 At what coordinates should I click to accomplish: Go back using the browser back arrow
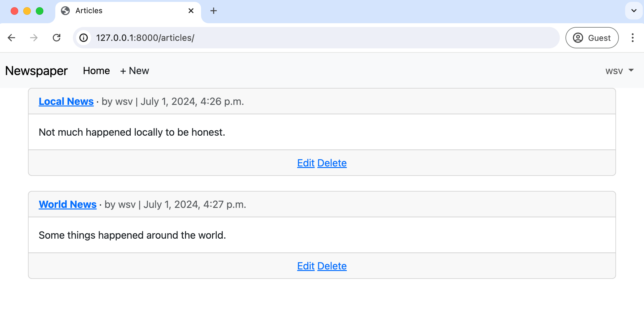point(12,38)
